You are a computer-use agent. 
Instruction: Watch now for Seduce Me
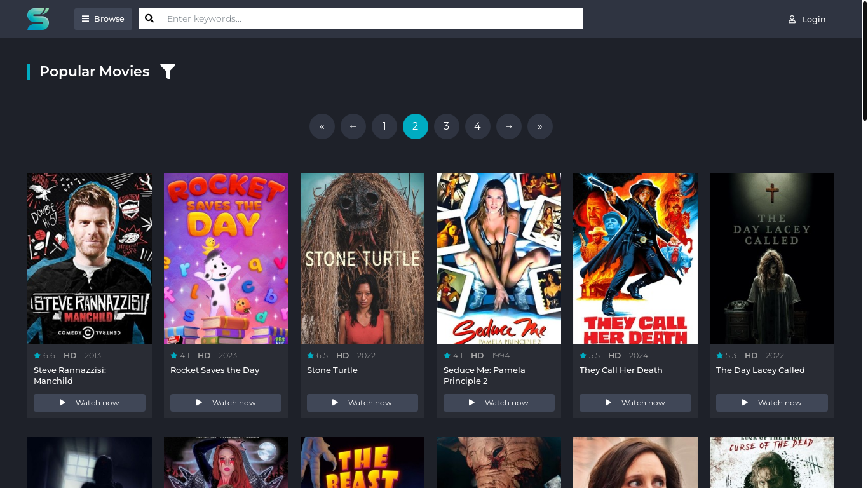click(499, 403)
